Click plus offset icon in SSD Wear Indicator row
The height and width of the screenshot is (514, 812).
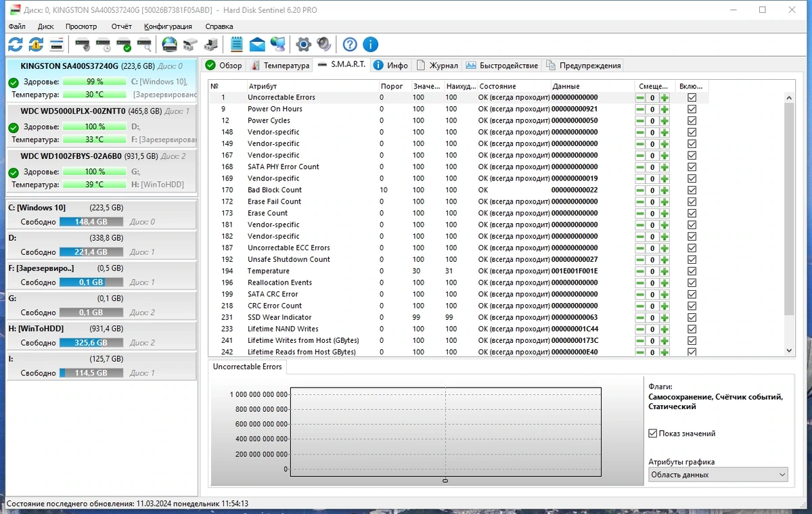pyautogui.click(x=664, y=317)
